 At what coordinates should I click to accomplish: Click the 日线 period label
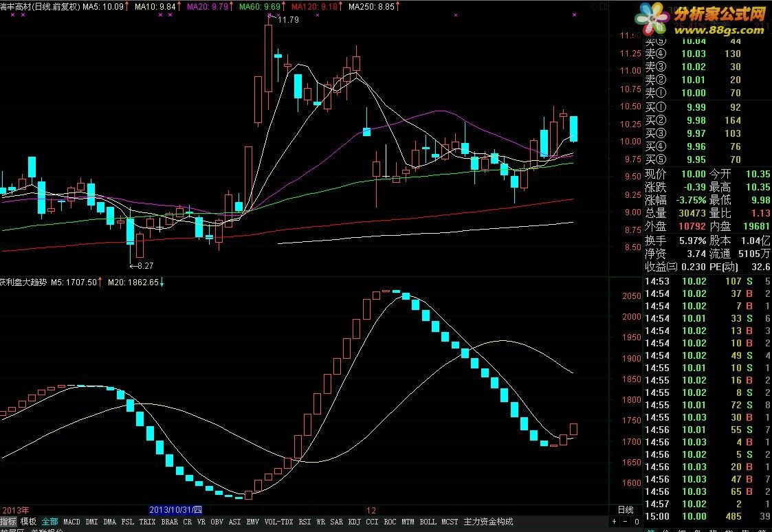tap(626, 510)
